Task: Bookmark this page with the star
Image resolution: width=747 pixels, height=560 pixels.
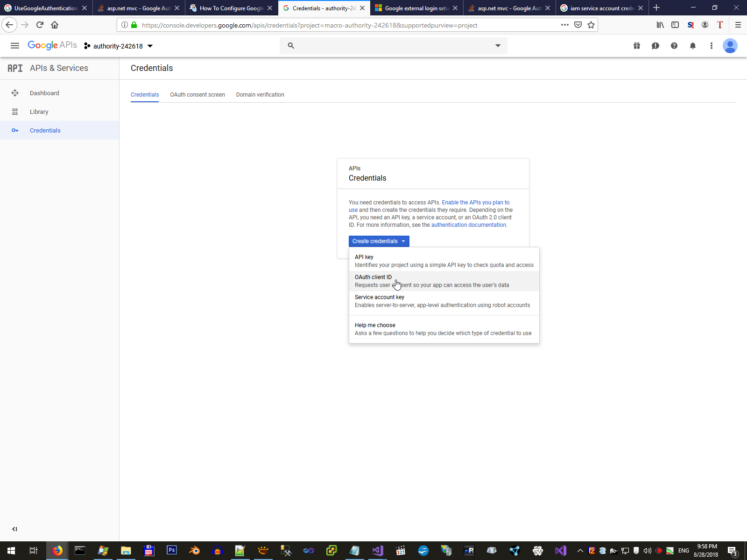Action: pyautogui.click(x=591, y=25)
